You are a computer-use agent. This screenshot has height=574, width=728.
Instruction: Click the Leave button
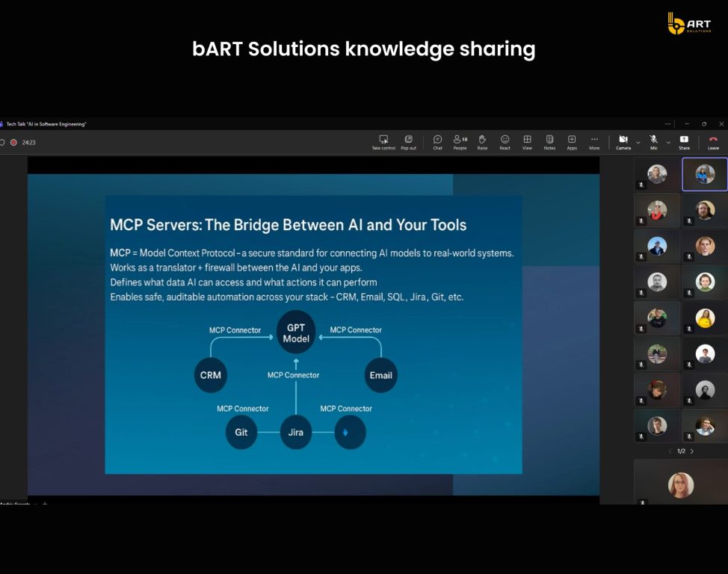[x=713, y=142]
